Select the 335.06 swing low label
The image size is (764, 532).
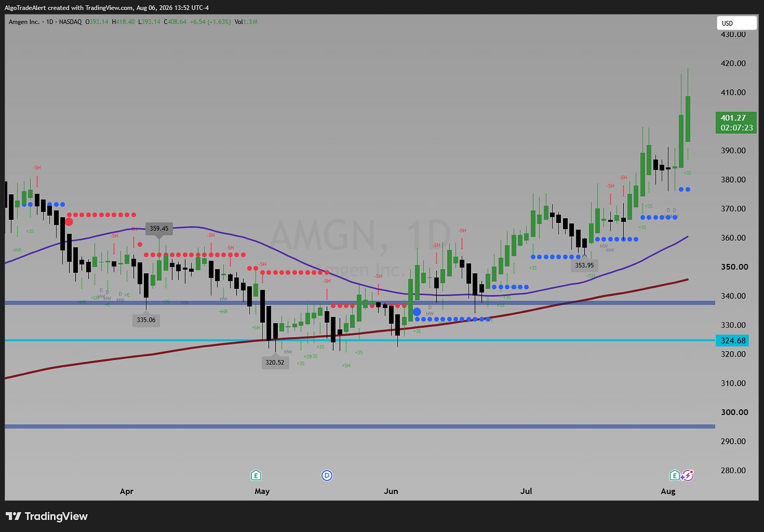tap(146, 320)
